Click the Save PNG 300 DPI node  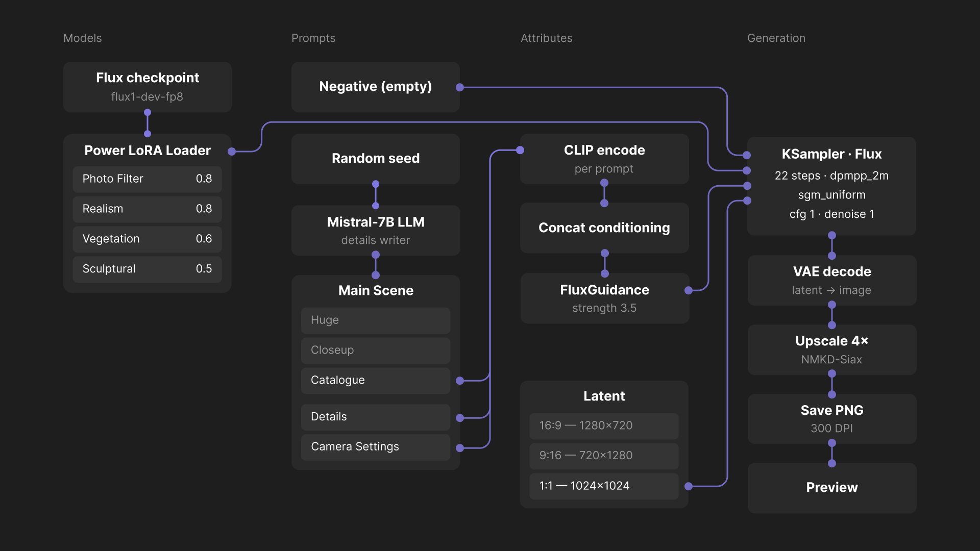point(831,418)
